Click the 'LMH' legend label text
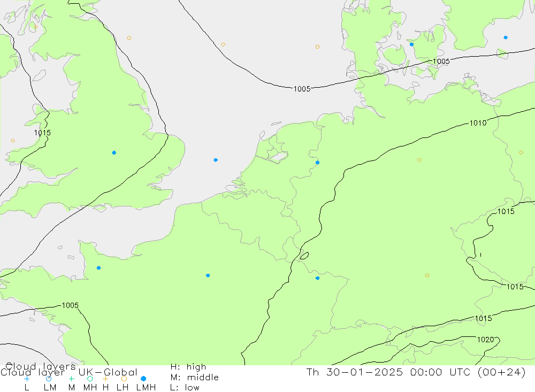The image size is (535, 392). [x=146, y=388]
